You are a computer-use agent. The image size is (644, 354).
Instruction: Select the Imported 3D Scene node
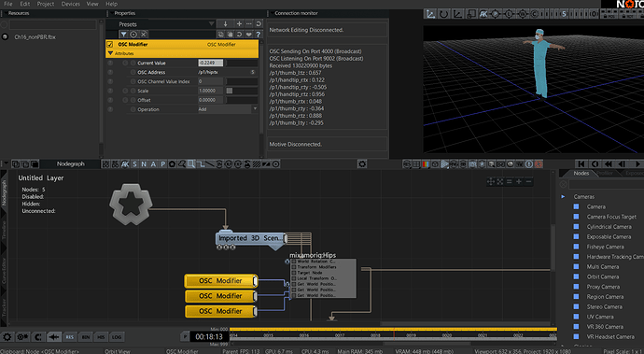coord(250,238)
